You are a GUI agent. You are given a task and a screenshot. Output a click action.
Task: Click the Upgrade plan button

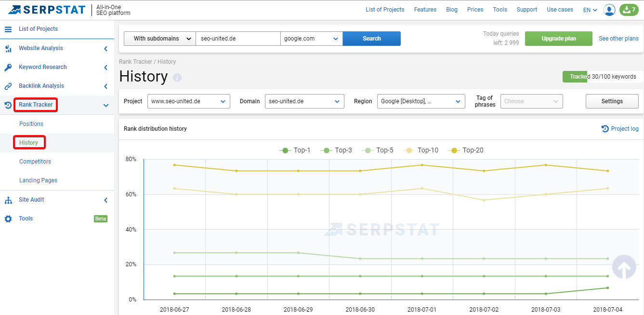tap(559, 39)
